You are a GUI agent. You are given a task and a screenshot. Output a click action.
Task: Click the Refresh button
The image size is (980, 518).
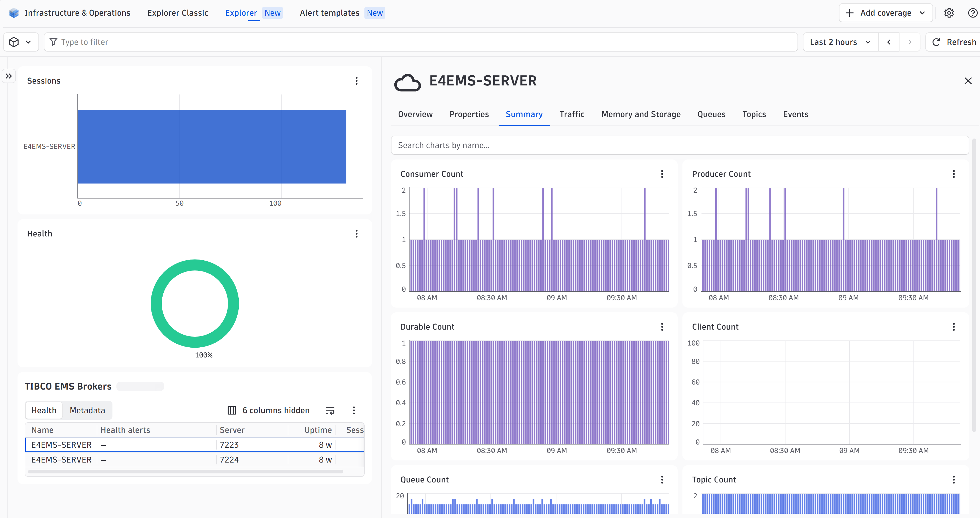[953, 42]
